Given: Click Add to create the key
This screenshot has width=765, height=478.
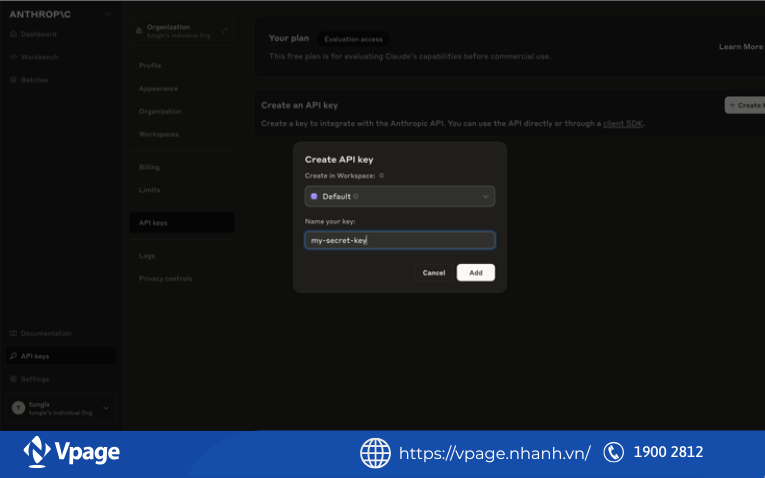Looking at the screenshot, I should [x=476, y=273].
